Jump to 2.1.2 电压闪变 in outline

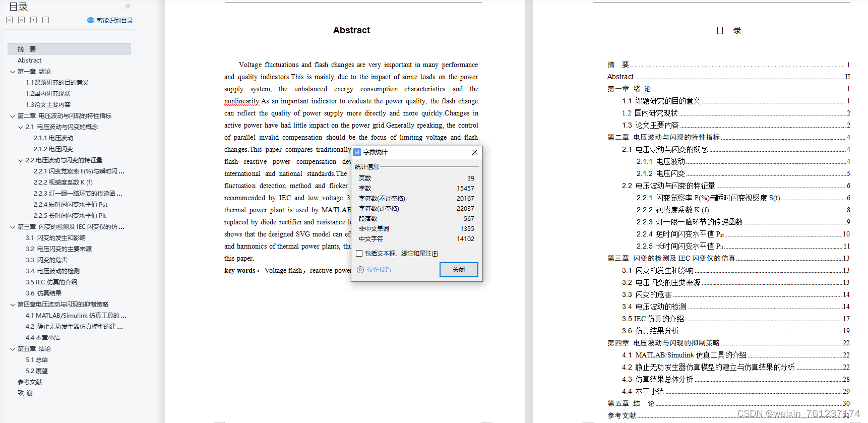(53, 149)
